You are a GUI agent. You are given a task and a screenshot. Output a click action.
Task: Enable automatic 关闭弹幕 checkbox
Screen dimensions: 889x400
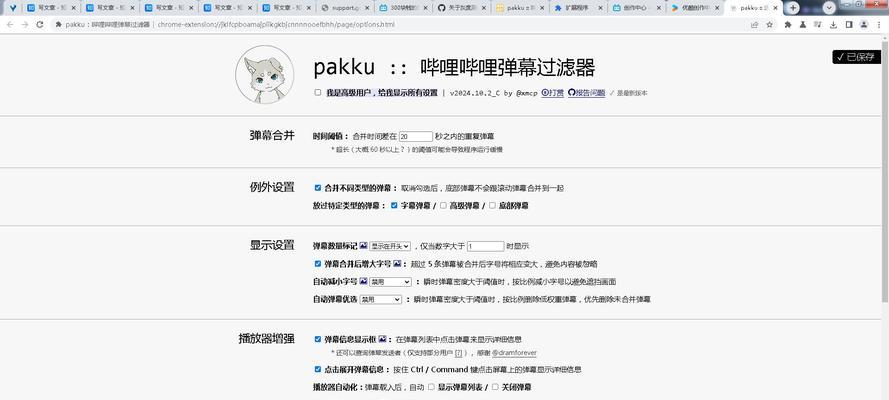pos(495,387)
